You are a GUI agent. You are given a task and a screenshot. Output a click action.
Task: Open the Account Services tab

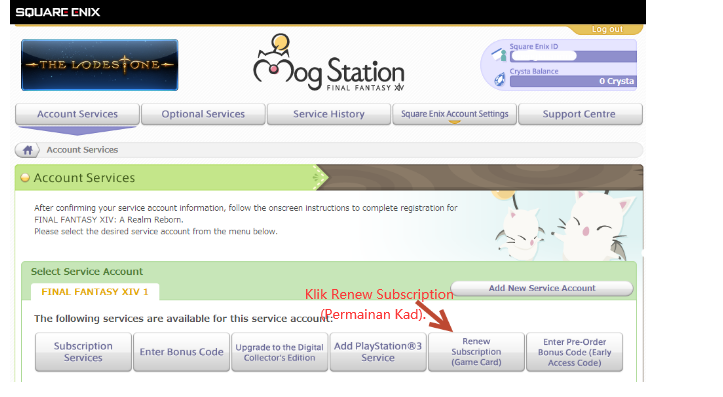77,114
